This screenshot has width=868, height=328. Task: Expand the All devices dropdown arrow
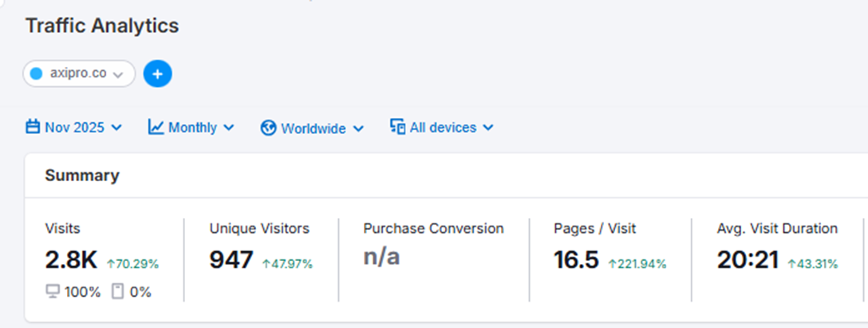[487, 128]
